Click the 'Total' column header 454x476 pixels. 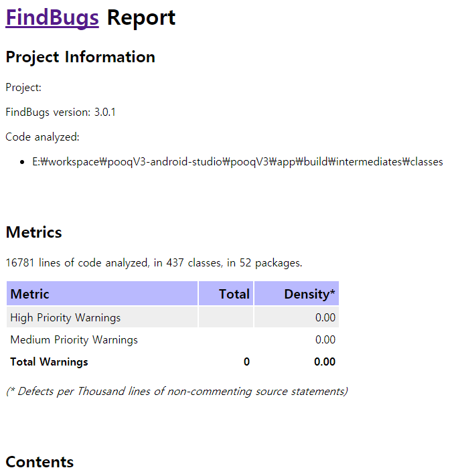226,293
